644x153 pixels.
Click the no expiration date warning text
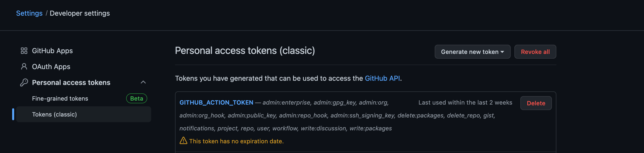237,141
